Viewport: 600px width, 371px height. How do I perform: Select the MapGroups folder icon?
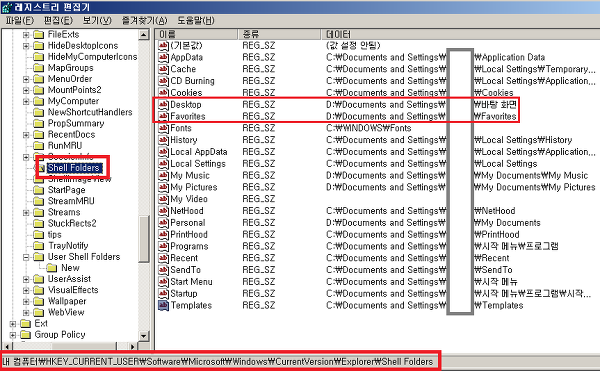39,68
